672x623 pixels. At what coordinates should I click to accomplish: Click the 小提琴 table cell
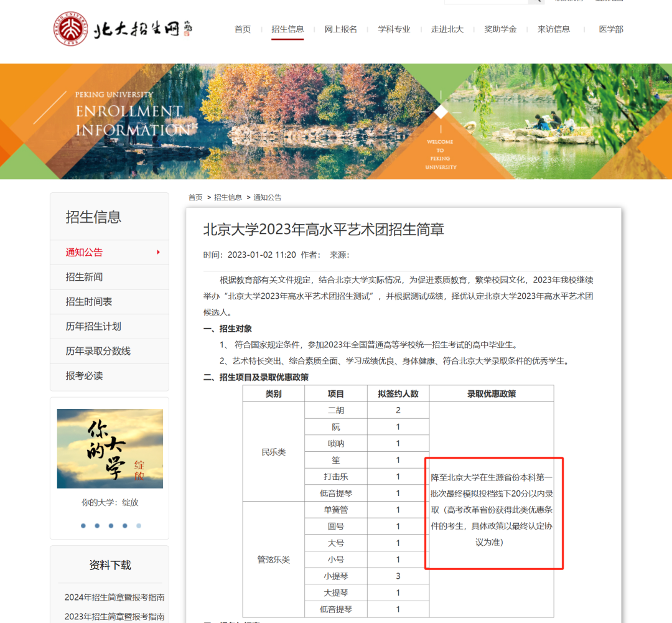tap(336, 576)
